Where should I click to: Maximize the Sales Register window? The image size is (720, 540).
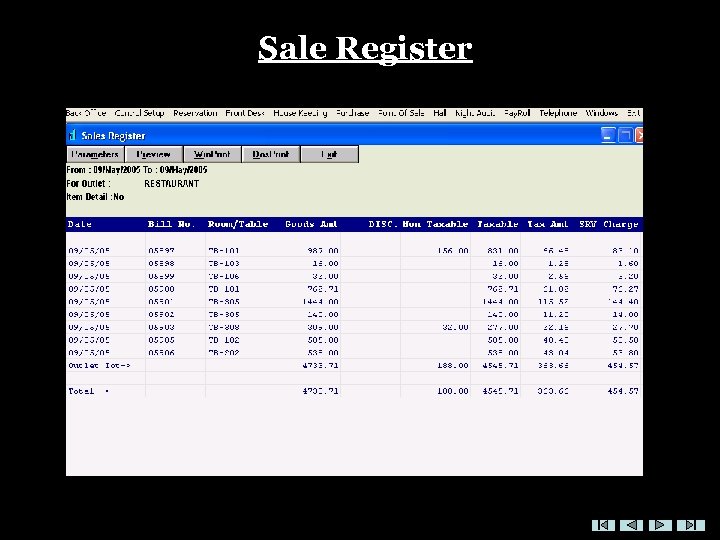pyautogui.click(x=625, y=135)
